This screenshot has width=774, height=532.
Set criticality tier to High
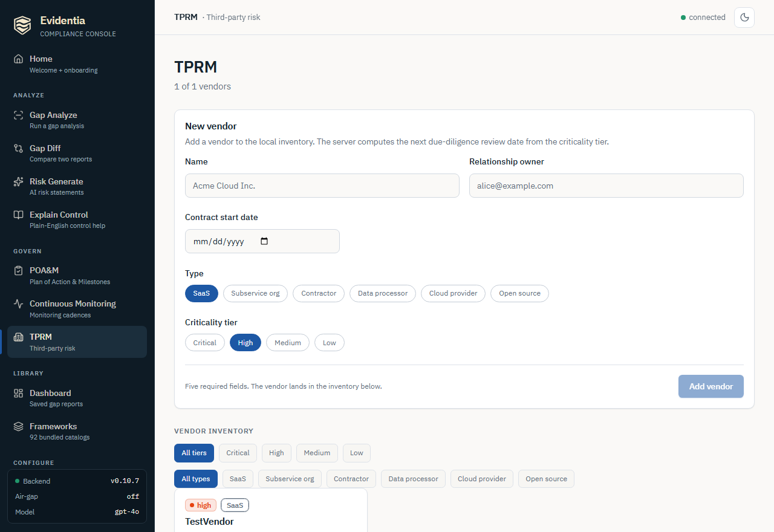246,343
